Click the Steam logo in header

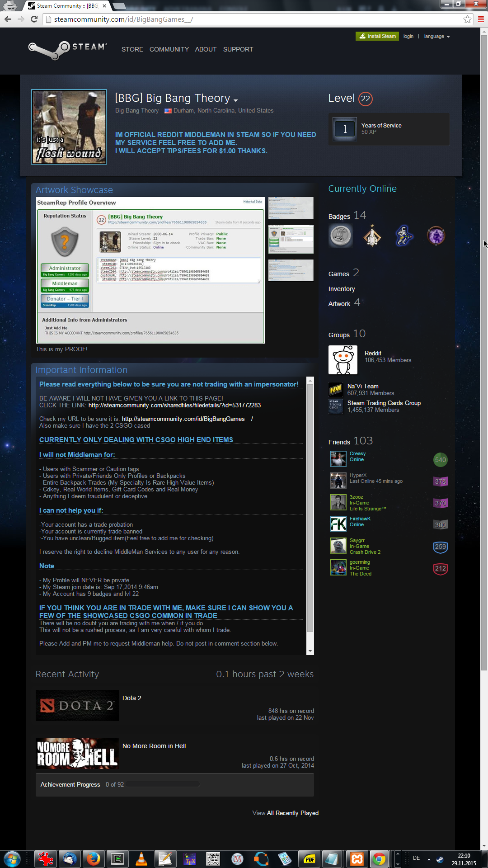pyautogui.click(x=68, y=49)
